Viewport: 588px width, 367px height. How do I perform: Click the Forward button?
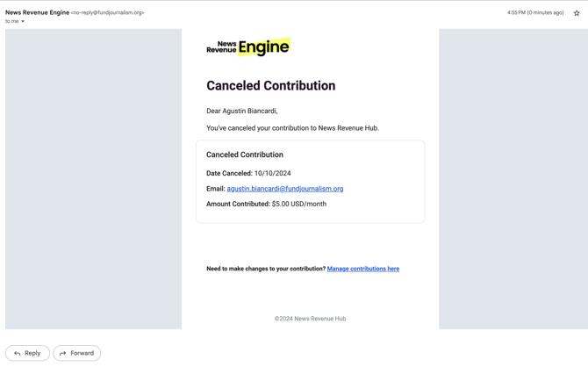tap(77, 353)
